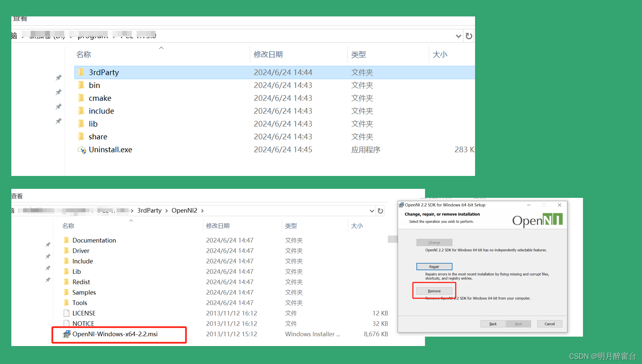Click the Cancel button in setup

[550, 324]
